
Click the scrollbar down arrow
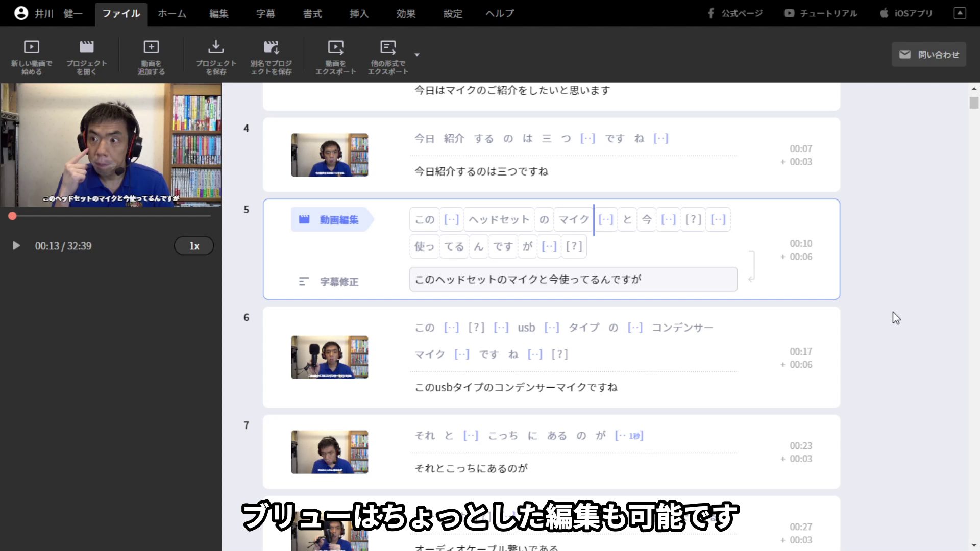click(x=974, y=545)
